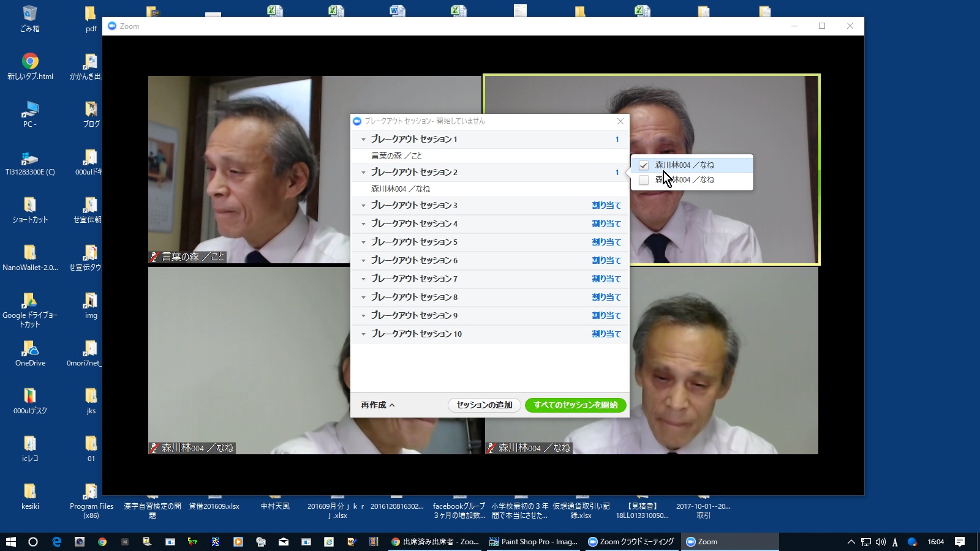Image resolution: width=980 pixels, height=551 pixels.
Task: Open pdf folder on desktop
Action: [91, 19]
